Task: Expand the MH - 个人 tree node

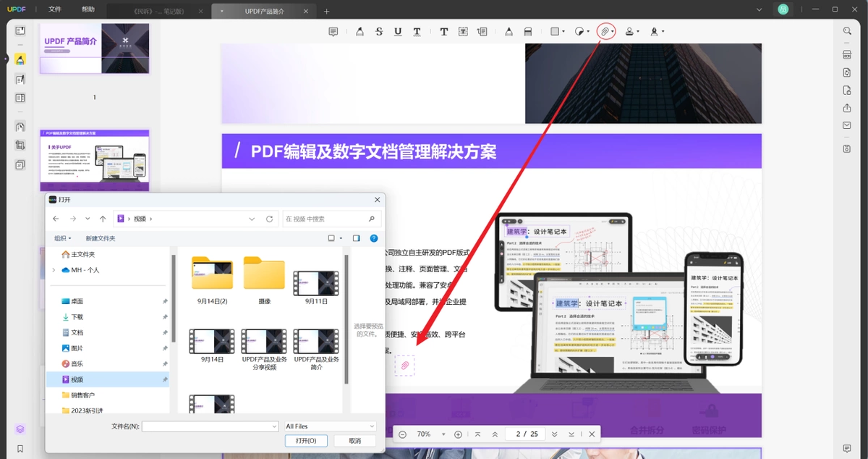Action: [54, 270]
